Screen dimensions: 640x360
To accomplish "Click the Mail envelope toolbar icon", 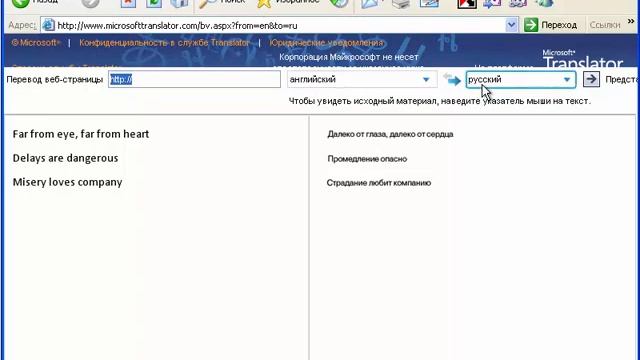I will (371, 3).
